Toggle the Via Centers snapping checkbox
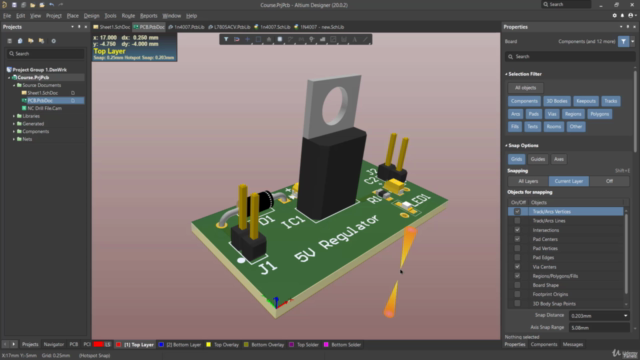The image size is (640, 360). point(517,267)
